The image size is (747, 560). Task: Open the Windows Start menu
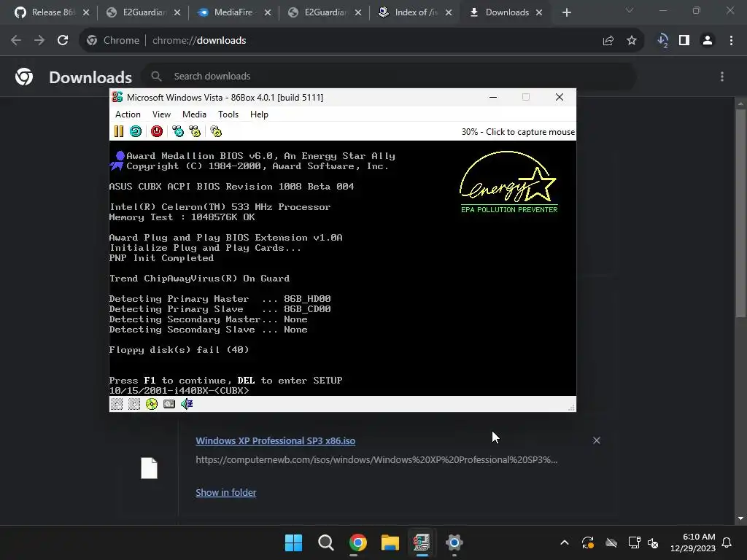click(x=293, y=542)
